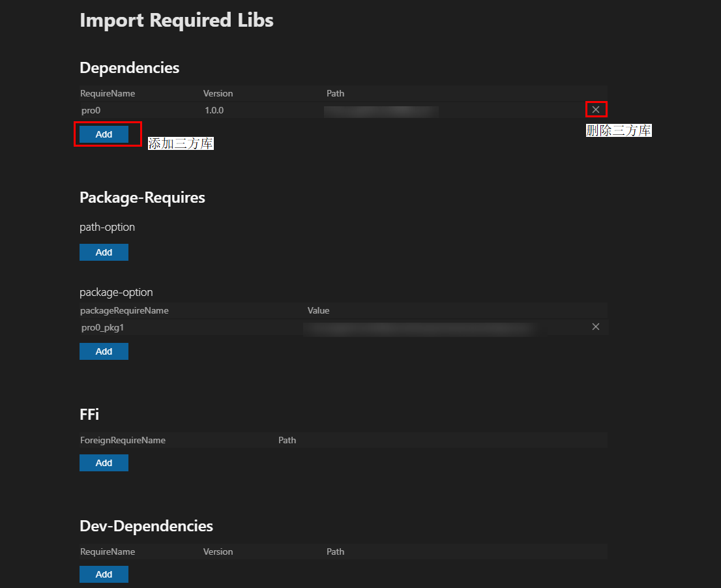Click the packageRequireName column header
The width and height of the screenshot is (721, 588).
(x=125, y=310)
